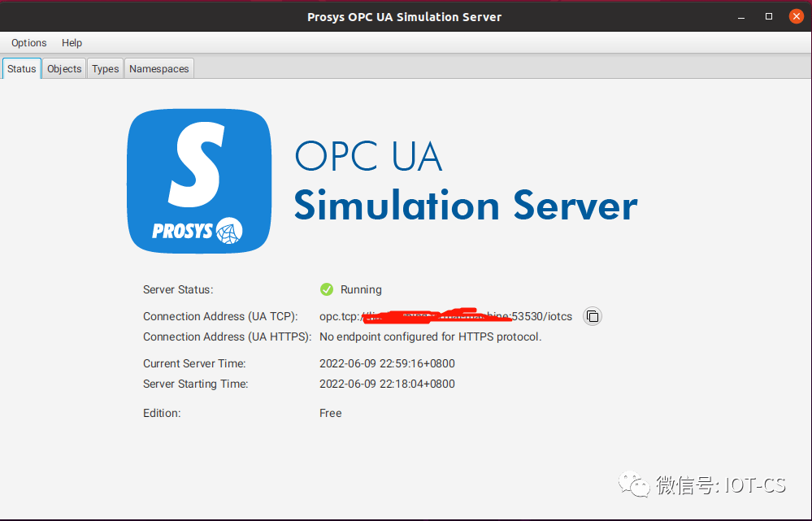Image resolution: width=812 pixels, height=521 pixels.
Task: Click the UA TCP connection address text
Action: pyautogui.click(x=445, y=316)
